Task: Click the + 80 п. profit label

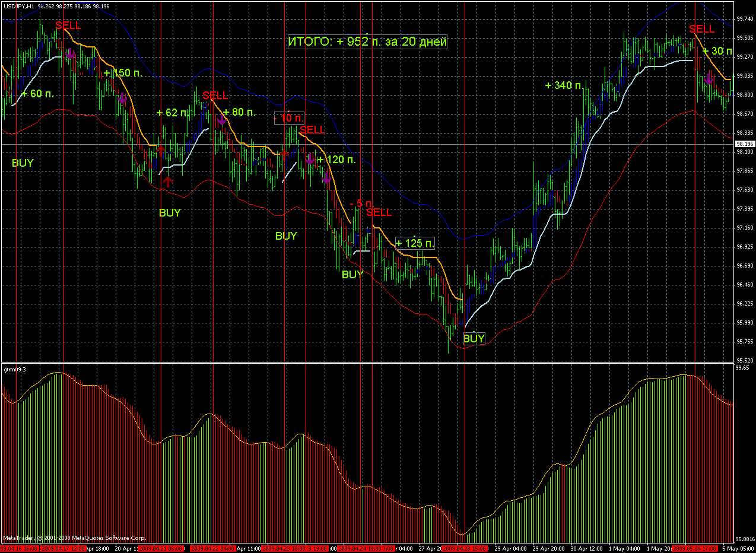Action: [239, 112]
